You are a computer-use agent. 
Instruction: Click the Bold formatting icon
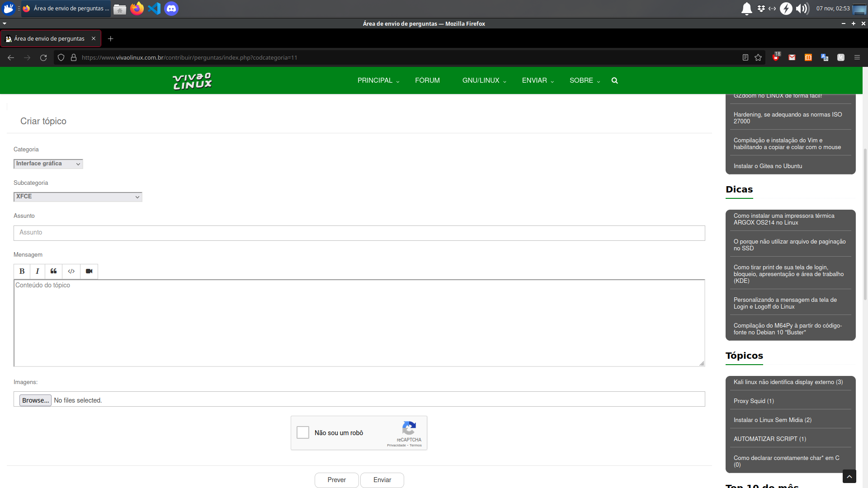point(22,271)
